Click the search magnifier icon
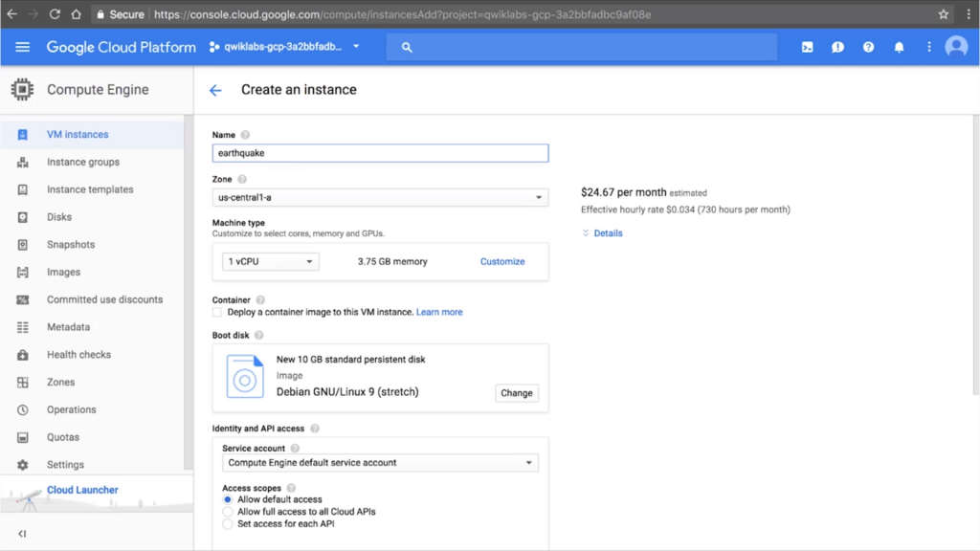 [407, 47]
